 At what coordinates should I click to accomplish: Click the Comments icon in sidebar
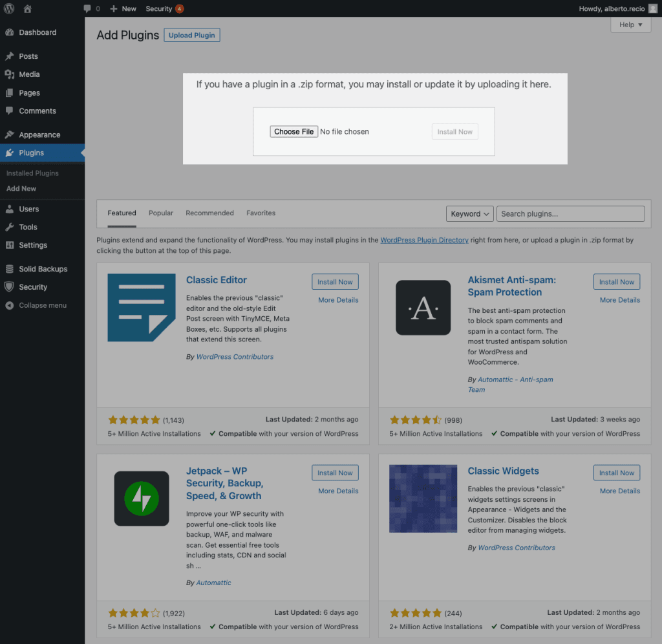[9, 111]
